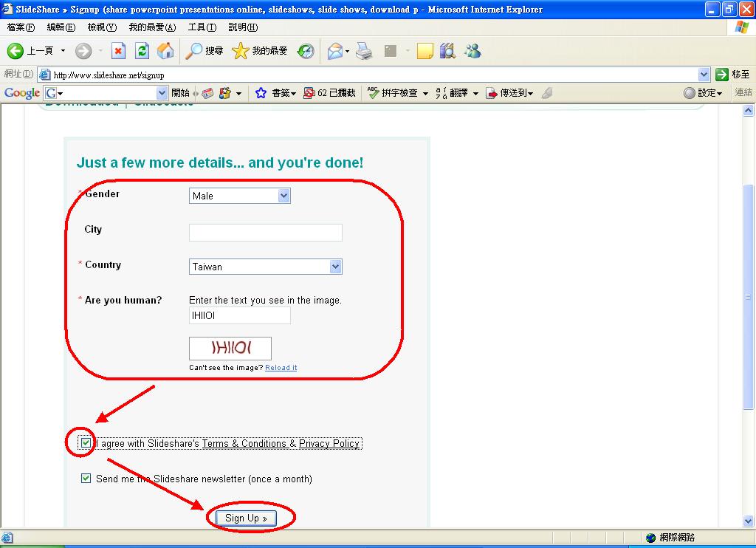Expand the address bar URL history dropdown
The image size is (756, 548).
pyautogui.click(x=704, y=75)
